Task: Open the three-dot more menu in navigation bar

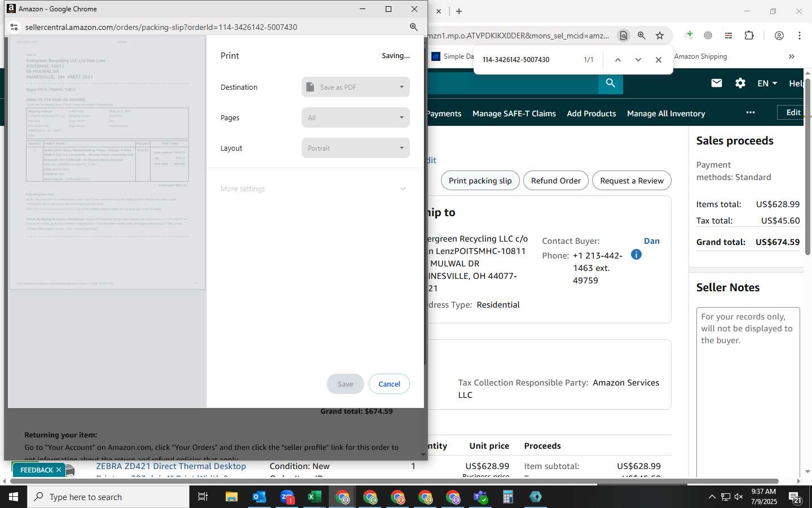Action: (751, 112)
